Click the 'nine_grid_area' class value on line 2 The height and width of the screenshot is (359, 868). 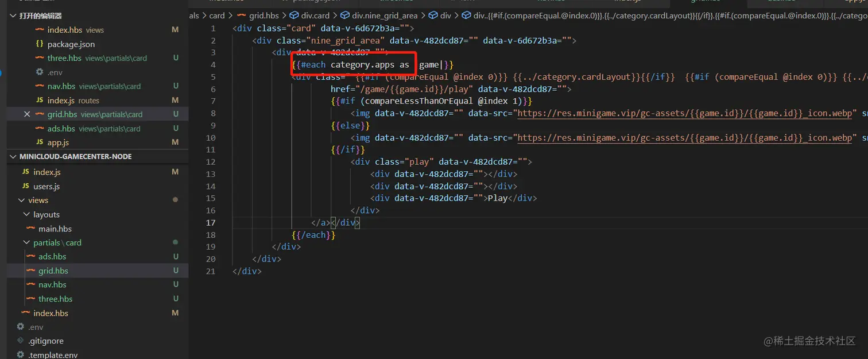coord(348,40)
